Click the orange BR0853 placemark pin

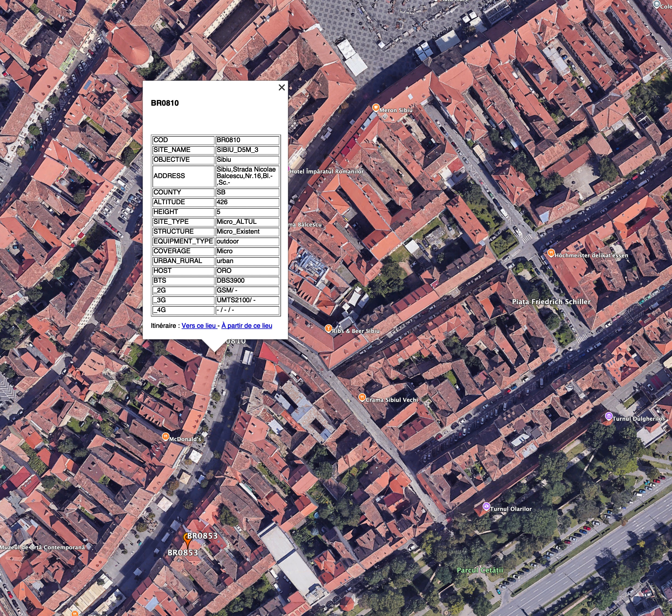tap(188, 539)
